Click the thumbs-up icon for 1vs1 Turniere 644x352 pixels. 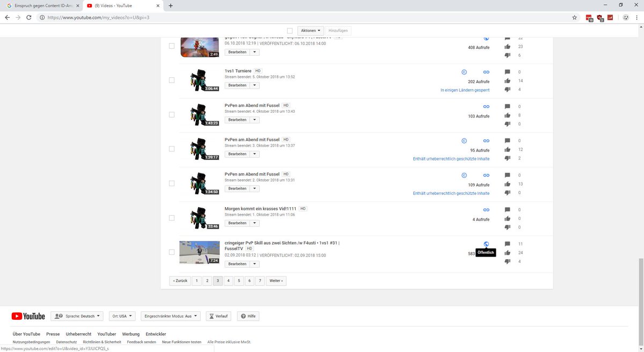click(508, 80)
